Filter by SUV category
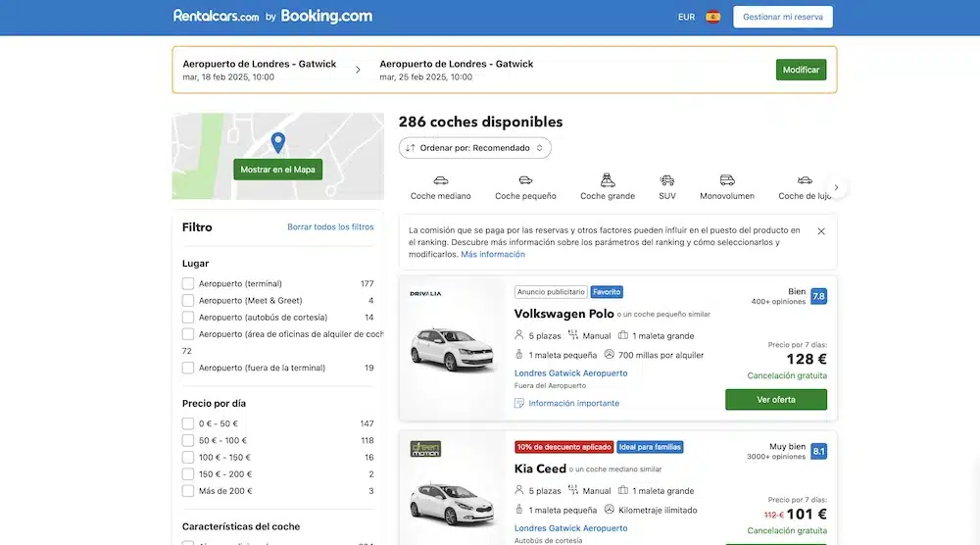The image size is (980, 545). pyautogui.click(x=666, y=187)
